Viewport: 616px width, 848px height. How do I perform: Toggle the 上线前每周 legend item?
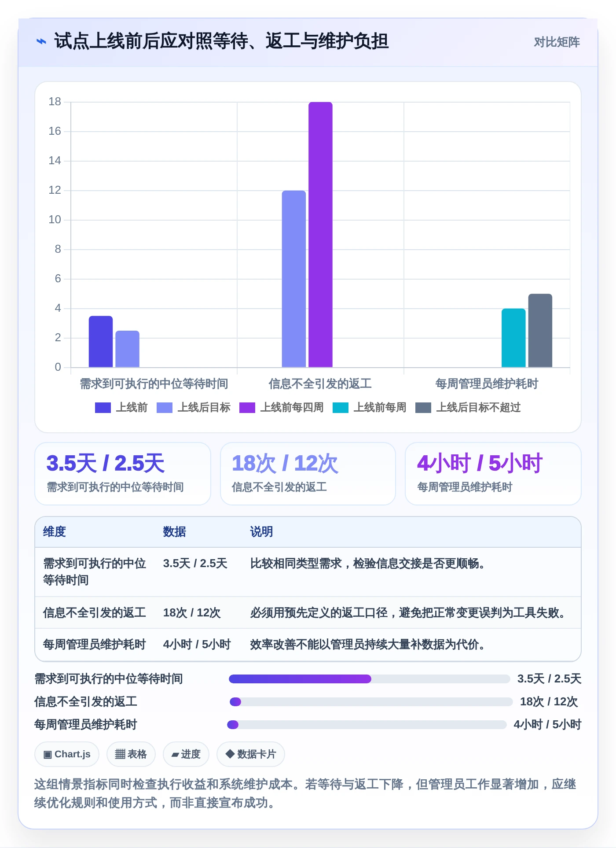coord(369,408)
